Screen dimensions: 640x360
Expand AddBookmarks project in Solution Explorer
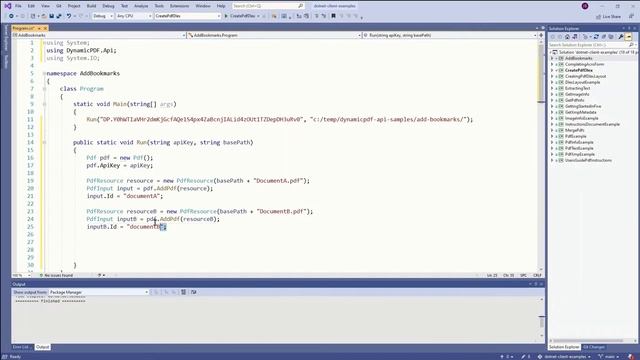[x=552, y=58]
